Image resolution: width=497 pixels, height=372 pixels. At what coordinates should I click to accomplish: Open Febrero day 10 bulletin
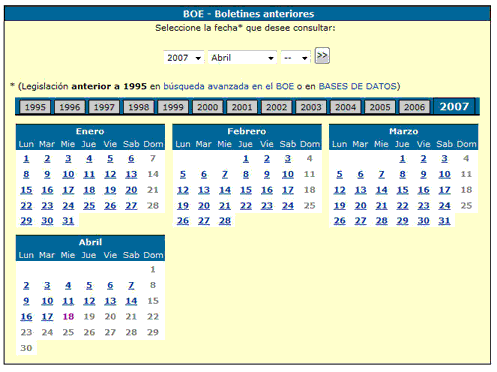(288, 174)
